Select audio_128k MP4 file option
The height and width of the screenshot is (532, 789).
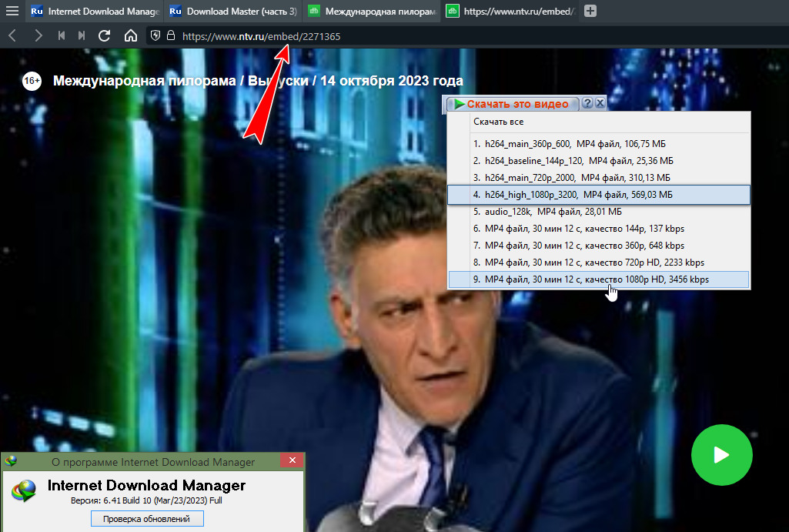click(x=598, y=212)
